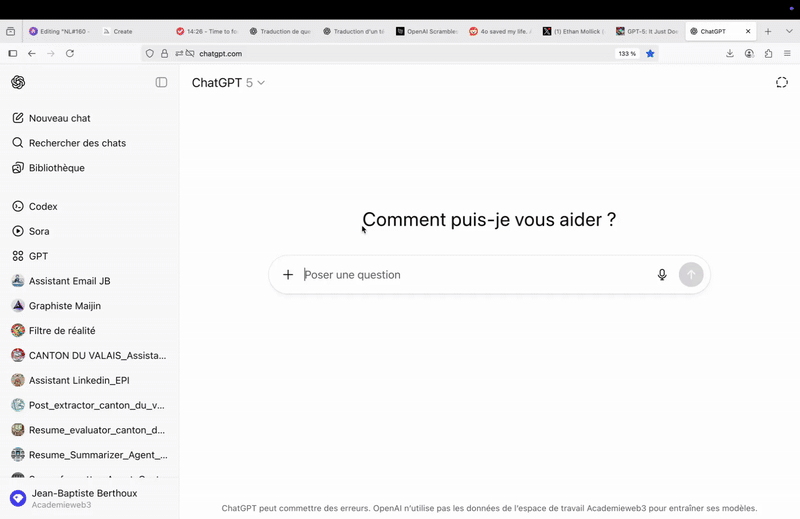Reload the page
Screen dimensions: 800x519
coord(70,53)
